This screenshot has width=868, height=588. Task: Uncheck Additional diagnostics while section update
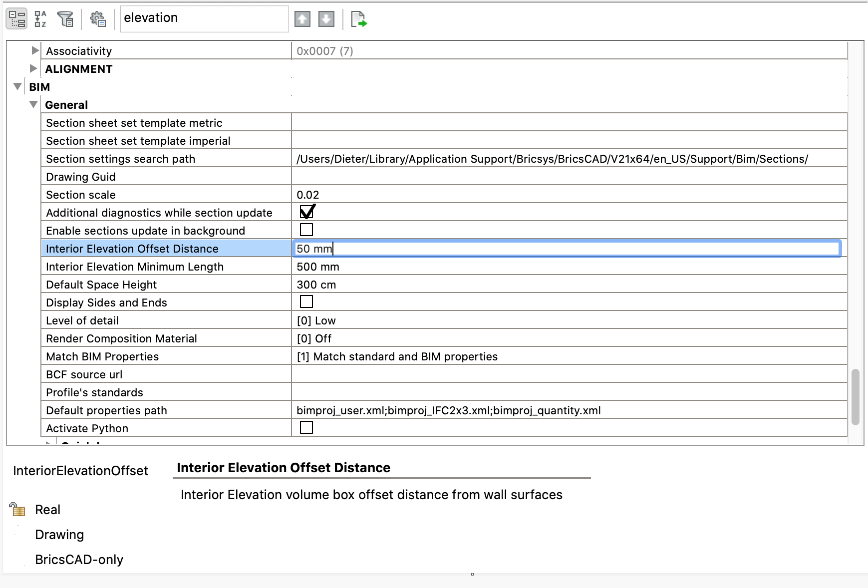pyautogui.click(x=306, y=212)
